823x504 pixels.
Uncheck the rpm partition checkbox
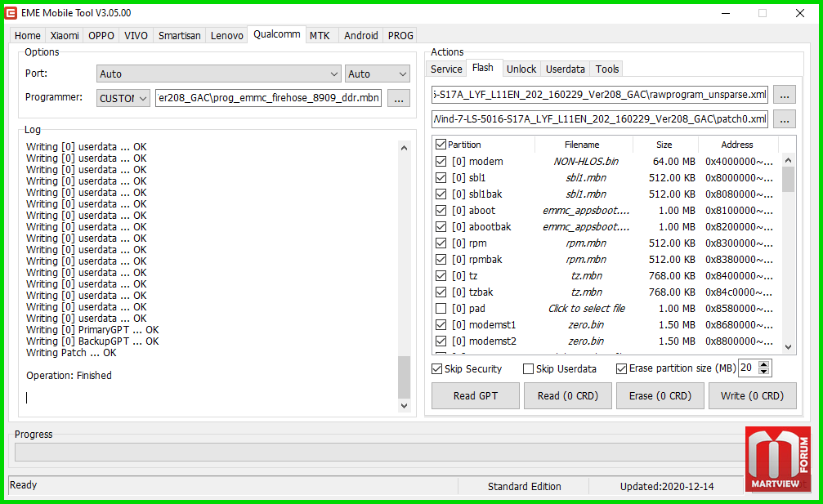441,243
